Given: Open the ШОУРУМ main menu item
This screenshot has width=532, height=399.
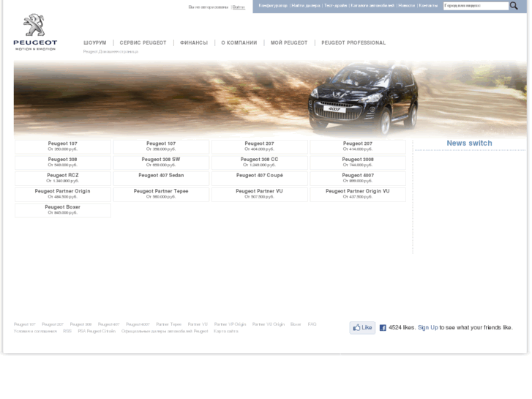Looking at the screenshot, I should 95,42.
